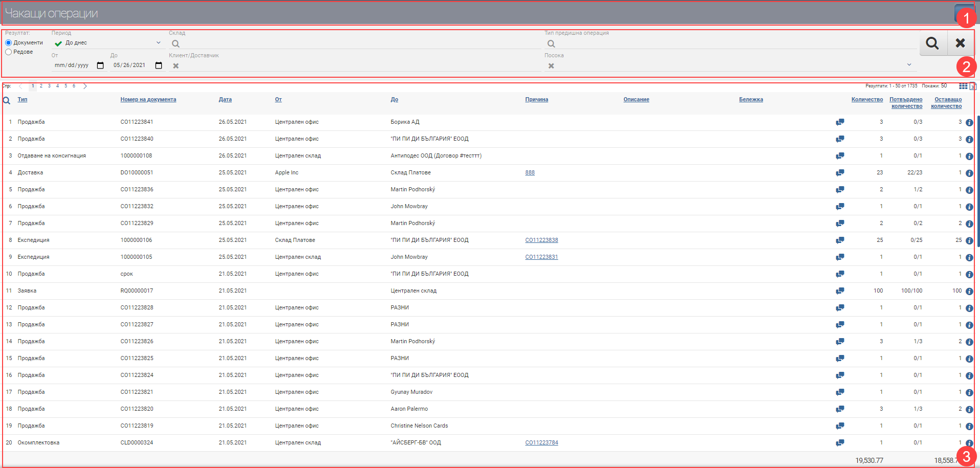The image size is (980, 468).
Task: Open page 3 of the results pagination
Action: pos(49,86)
